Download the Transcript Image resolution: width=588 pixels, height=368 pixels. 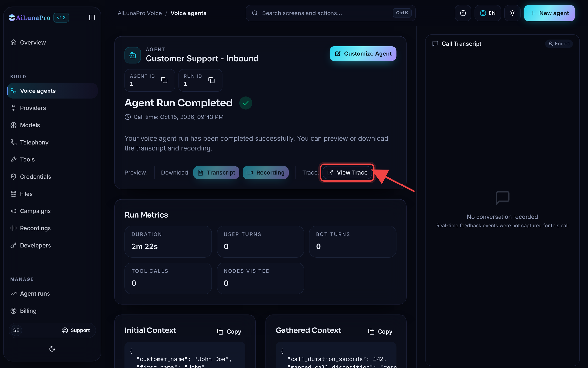216,172
